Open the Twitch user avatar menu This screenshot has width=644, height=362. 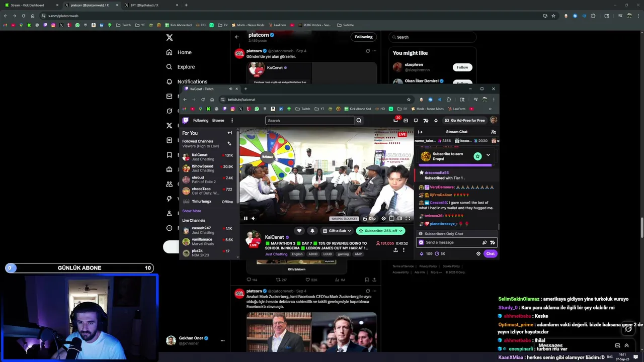click(x=494, y=120)
